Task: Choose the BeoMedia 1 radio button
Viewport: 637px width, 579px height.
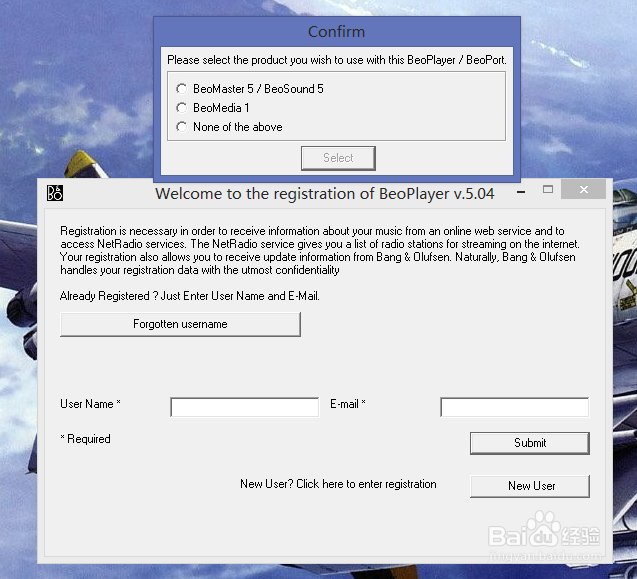Action: [x=182, y=108]
